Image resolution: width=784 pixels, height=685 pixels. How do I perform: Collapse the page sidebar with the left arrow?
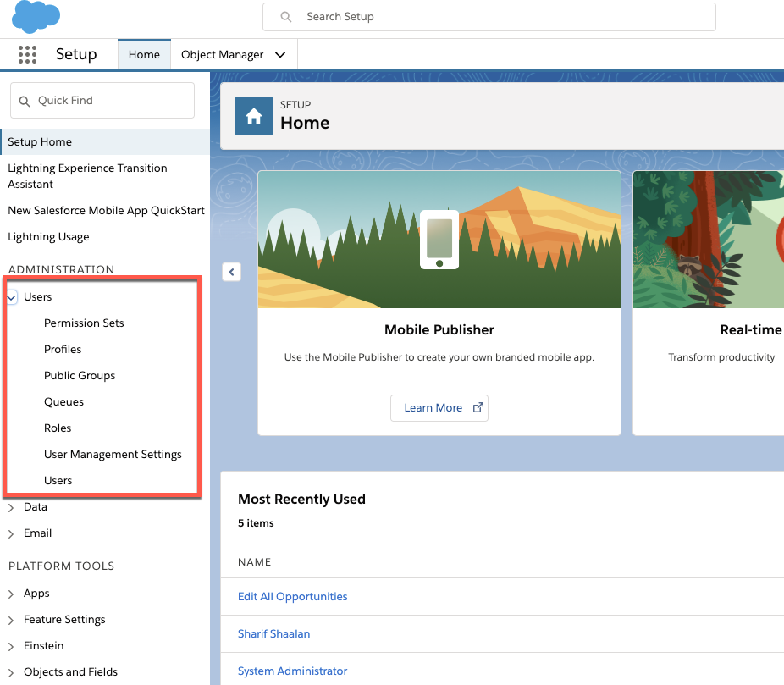(x=231, y=272)
